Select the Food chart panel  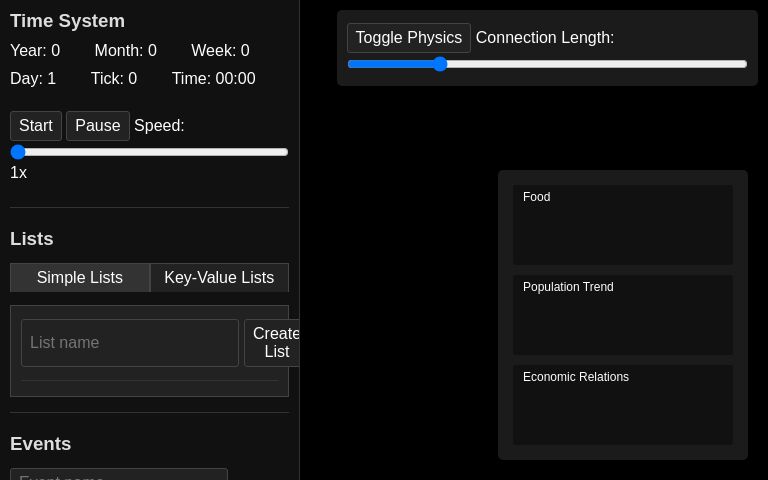pyautogui.click(x=623, y=225)
